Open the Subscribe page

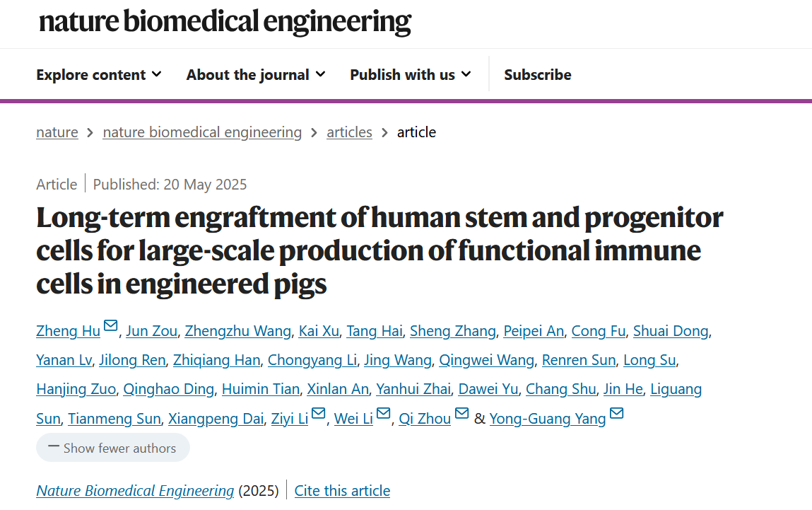click(538, 75)
